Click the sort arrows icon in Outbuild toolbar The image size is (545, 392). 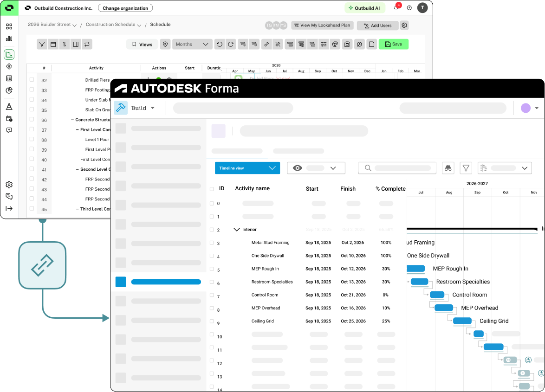click(x=65, y=45)
